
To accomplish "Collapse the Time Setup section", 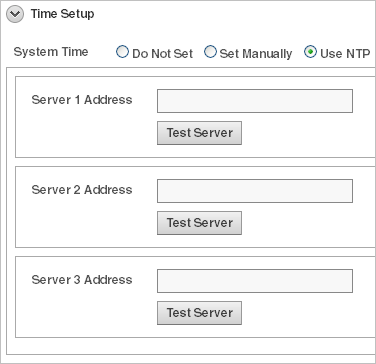I will pos(15,14).
